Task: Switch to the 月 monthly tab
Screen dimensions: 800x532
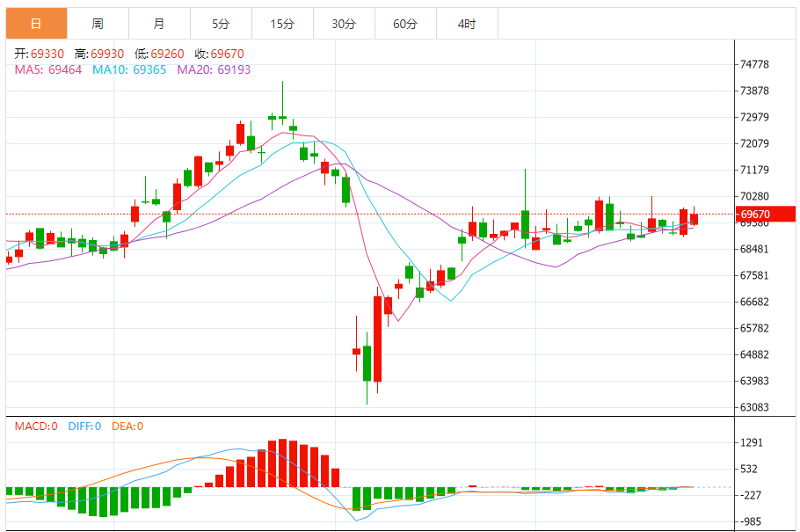Action: click(159, 24)
